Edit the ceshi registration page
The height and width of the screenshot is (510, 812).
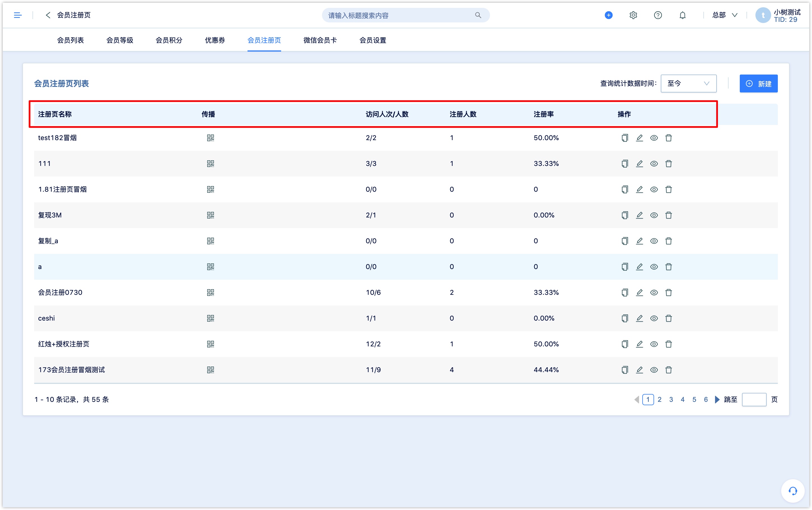(639, 318)
